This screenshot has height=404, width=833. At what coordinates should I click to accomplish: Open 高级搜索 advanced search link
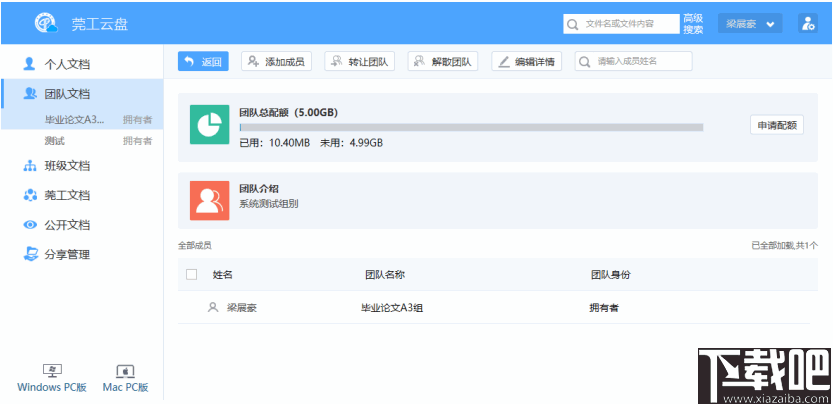coord(693,24)
